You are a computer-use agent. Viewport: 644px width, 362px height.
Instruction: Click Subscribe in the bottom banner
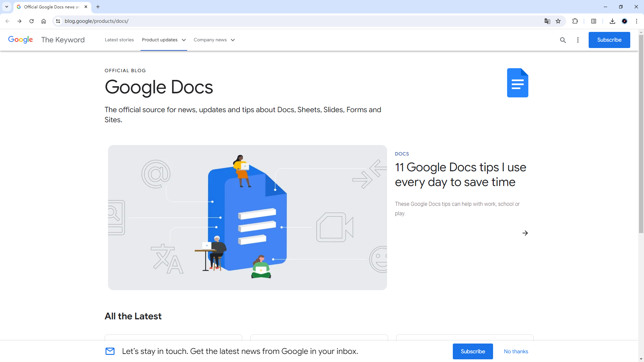[x=473, y=351]
